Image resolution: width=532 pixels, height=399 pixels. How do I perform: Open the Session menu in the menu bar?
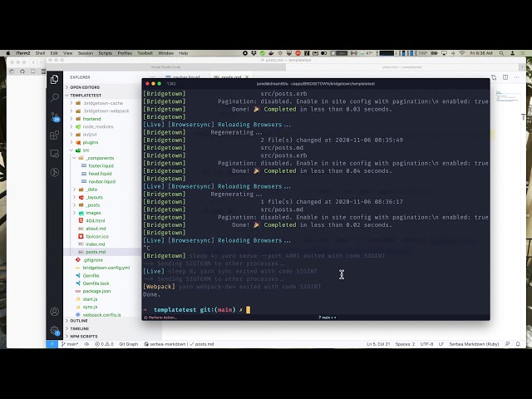(86, 53)
